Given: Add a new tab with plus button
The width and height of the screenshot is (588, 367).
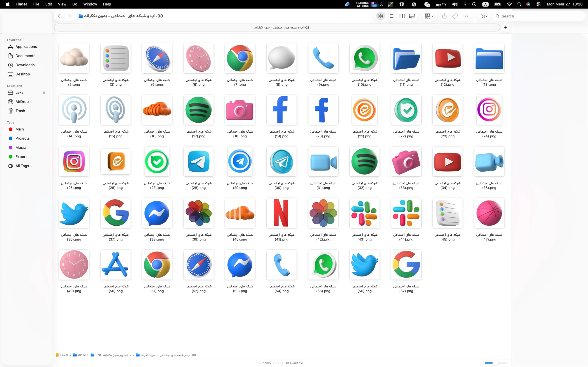Looking at the screenshot, I should coord(506,28).
